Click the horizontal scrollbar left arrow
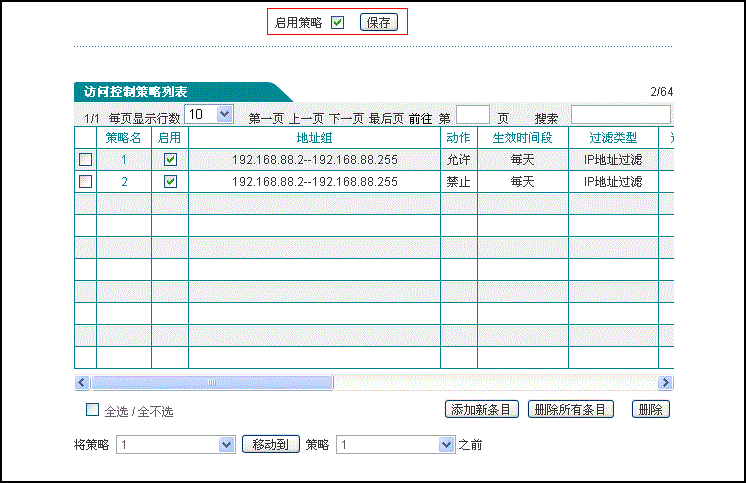This screenshot has width=746, height=483. 82,383
